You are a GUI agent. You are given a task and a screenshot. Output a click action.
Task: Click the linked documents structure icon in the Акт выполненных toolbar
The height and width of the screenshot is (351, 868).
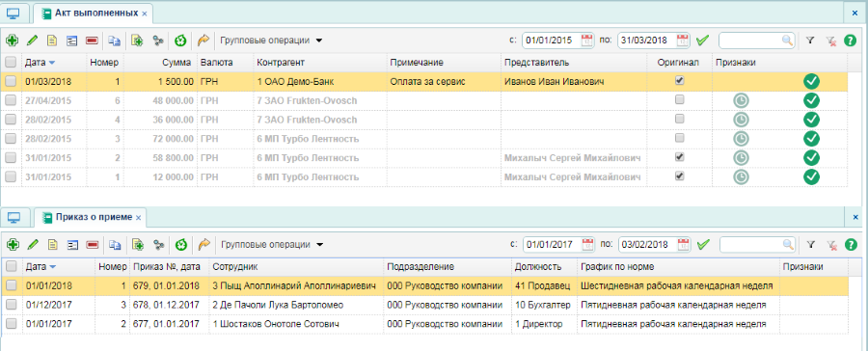coord(159,40)
